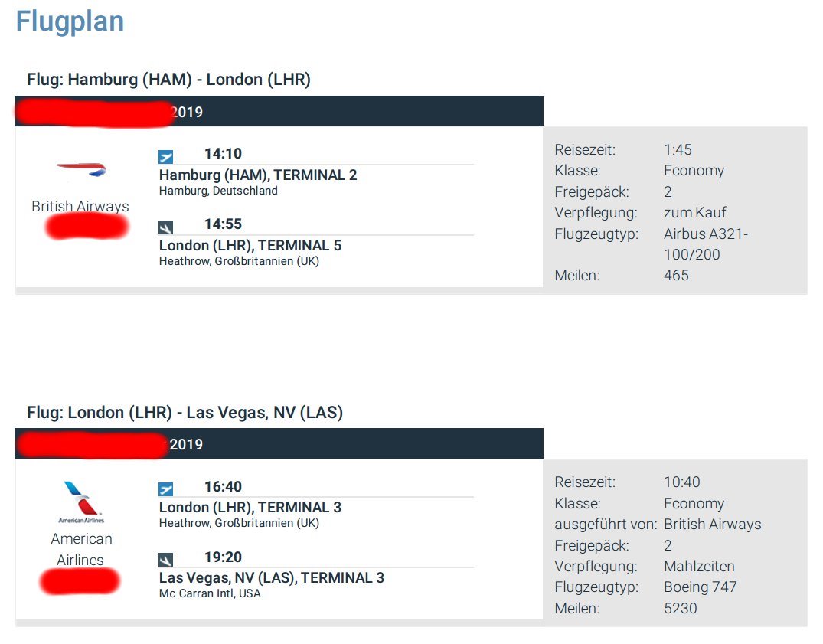
Task: Select the London (LHR) - Las Vegas flight title
Action: pyautogui.click(x=185, y=413)
